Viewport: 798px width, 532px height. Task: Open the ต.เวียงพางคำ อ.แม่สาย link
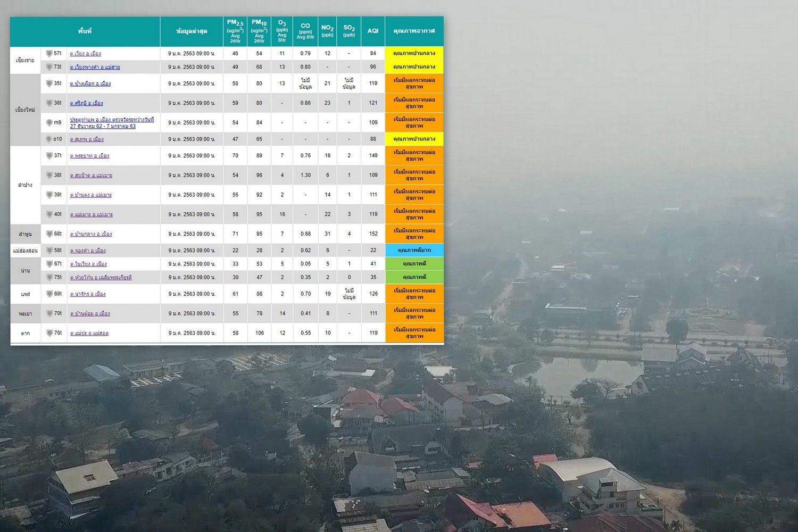click(x=95, y=67)
